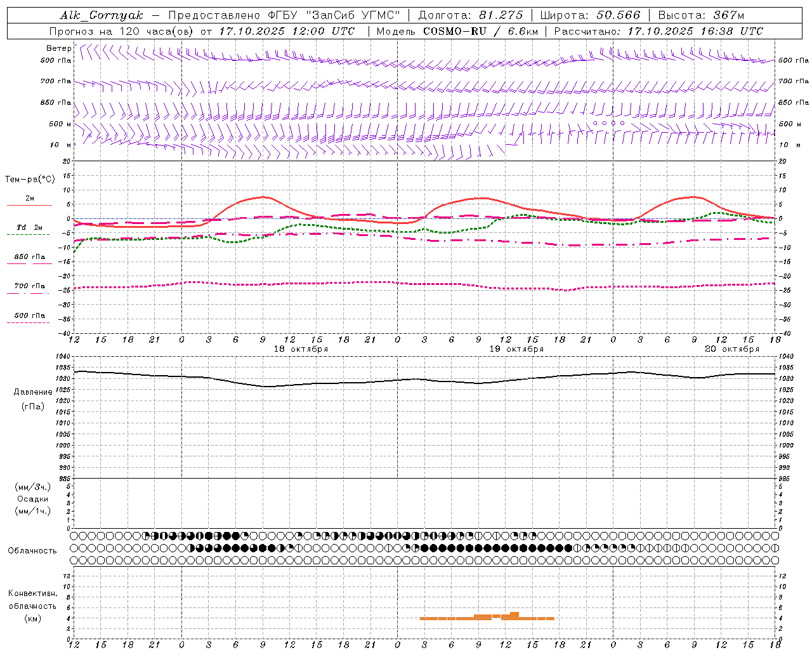Click the Td 2м dew point legend entry
The image size is (812, 650).
click(29, 230)
